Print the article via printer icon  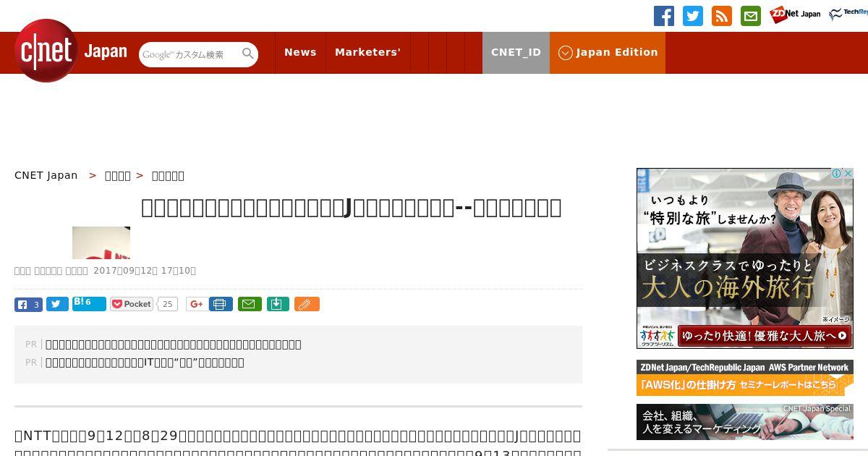click(221, 304)
